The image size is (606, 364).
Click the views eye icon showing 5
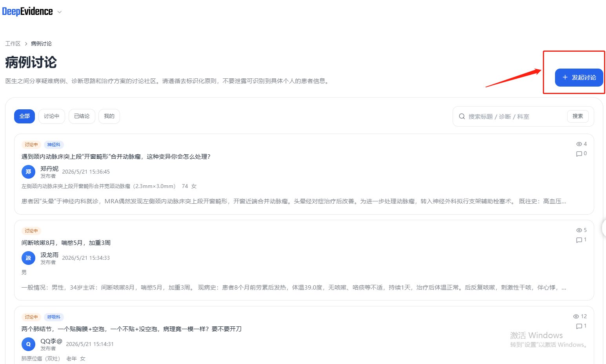(x=579, y=230)
